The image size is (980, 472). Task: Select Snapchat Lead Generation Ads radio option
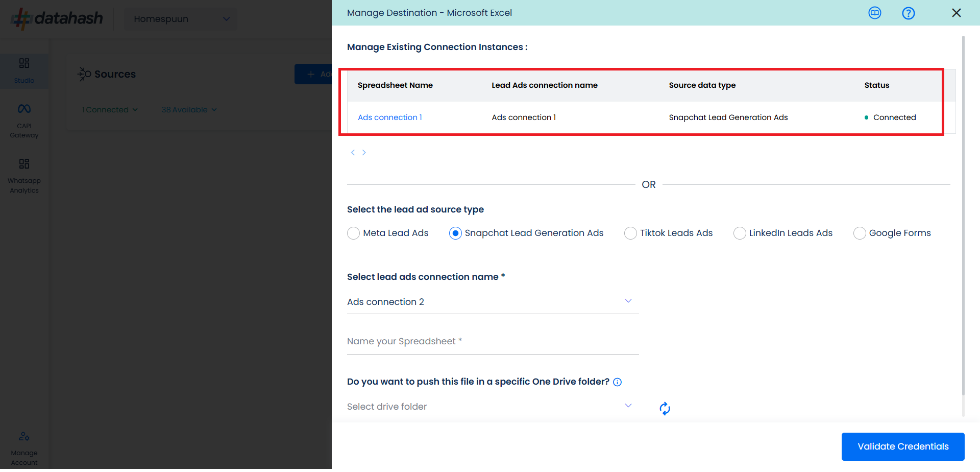click(x=455, y=233)
